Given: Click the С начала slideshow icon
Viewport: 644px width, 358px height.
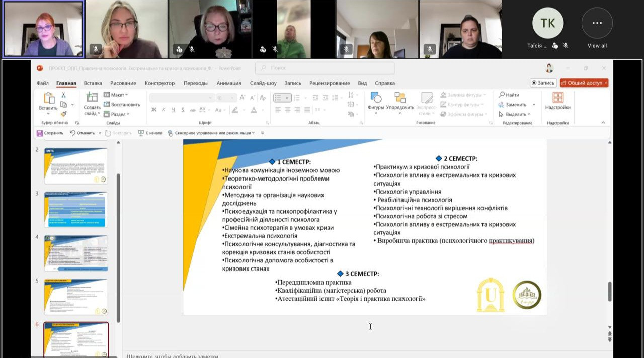Looking at the screenshot, I should [141, 133].
